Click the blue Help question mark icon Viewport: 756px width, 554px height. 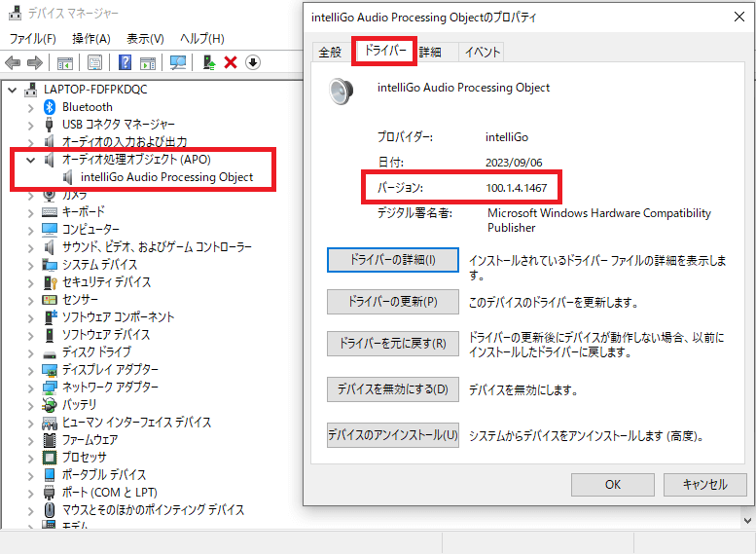click(125, 62)
